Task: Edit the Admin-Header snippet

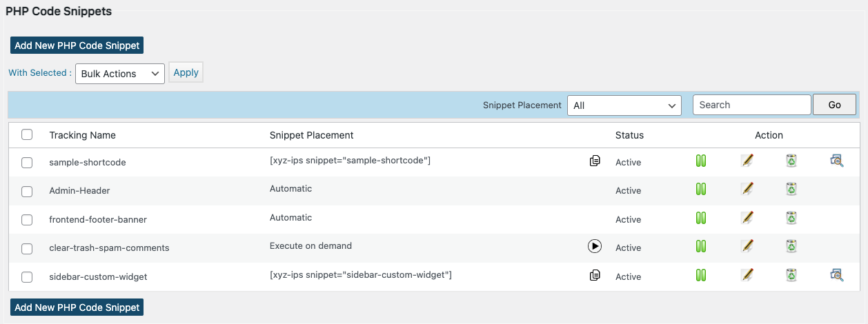Action: coord(747,189)
